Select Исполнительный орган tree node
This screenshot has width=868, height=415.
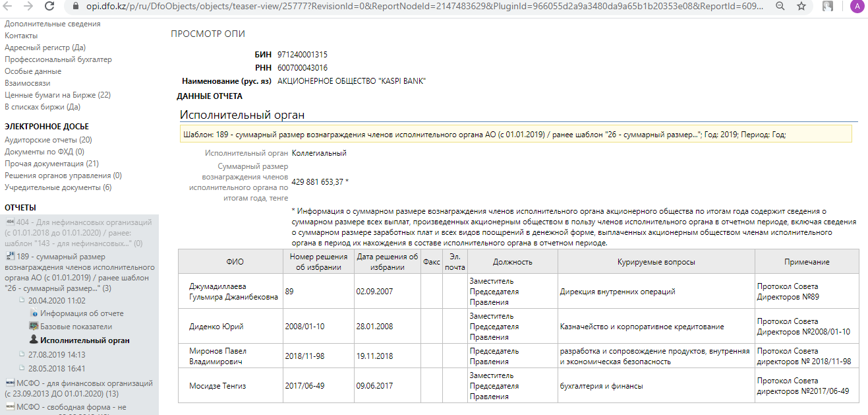coord(85,340)
